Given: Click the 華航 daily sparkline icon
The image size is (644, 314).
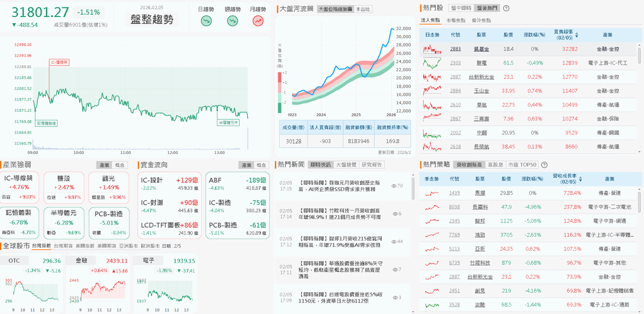Looking at the screenshot, I should (x=432, y=105).
